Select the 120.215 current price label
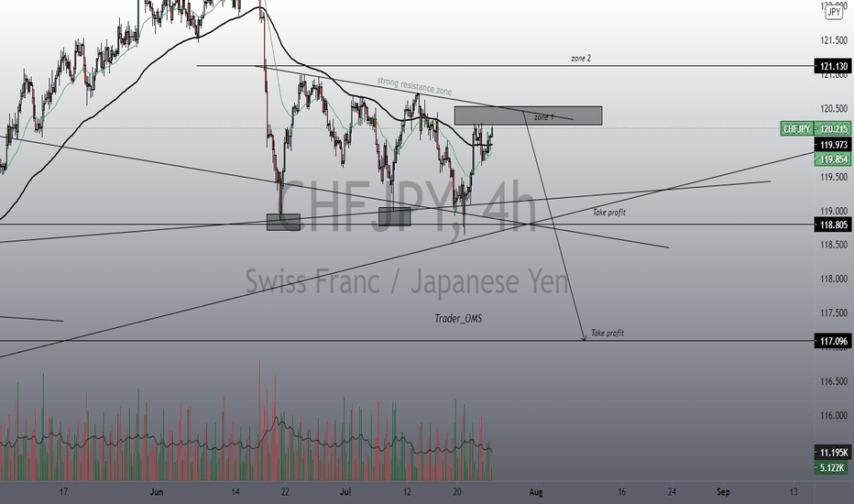Image resolution: width=854 pixels, height=504 pixels. coord(833,128)
